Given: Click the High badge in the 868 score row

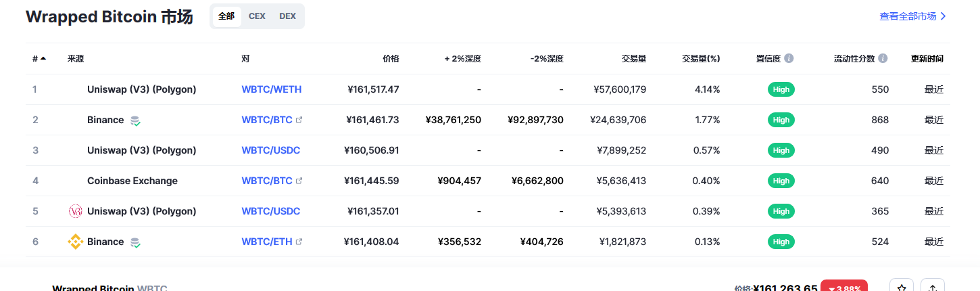Looking at the screenshot, I should (x=781, y=120).
